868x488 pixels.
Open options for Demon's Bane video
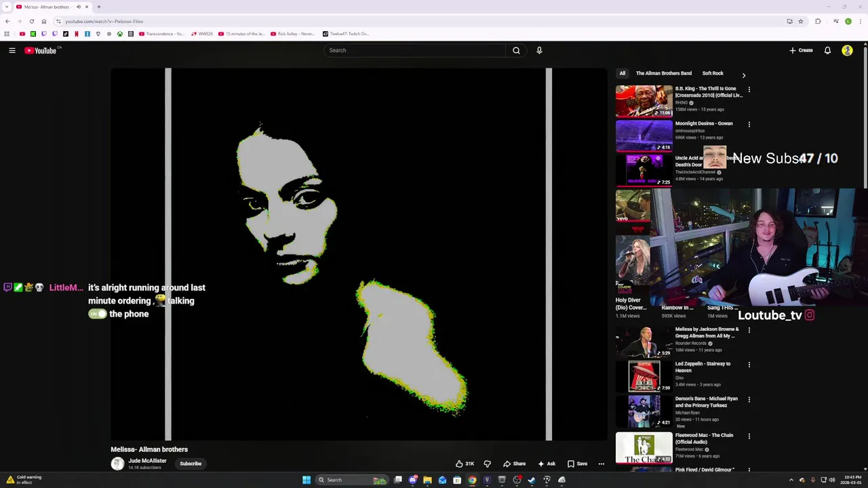(x=749, y=400)
